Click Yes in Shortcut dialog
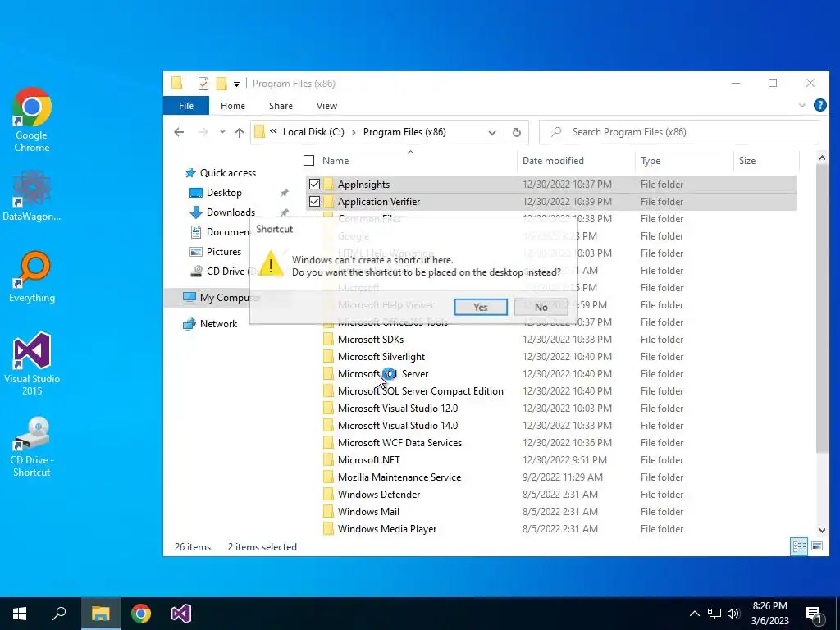Viewport: 840px width, 630px height. (481, 307)
